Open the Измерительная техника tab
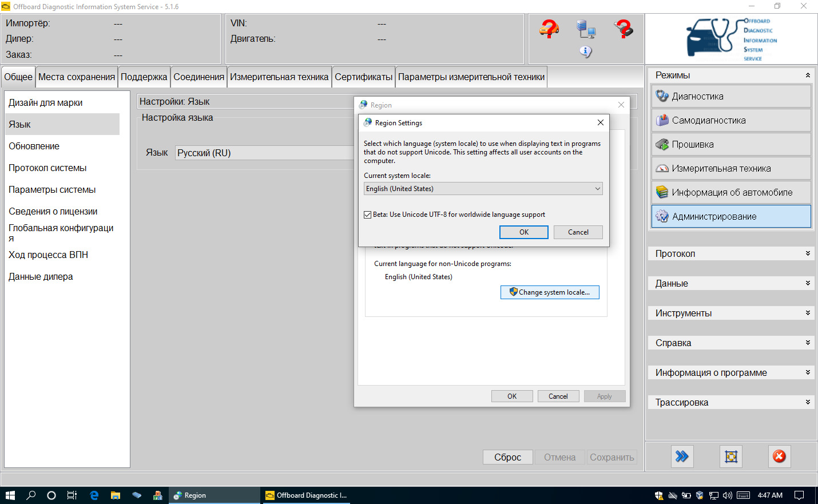The height and width of the screenshot is (504, 818). (x=279, y=77)
